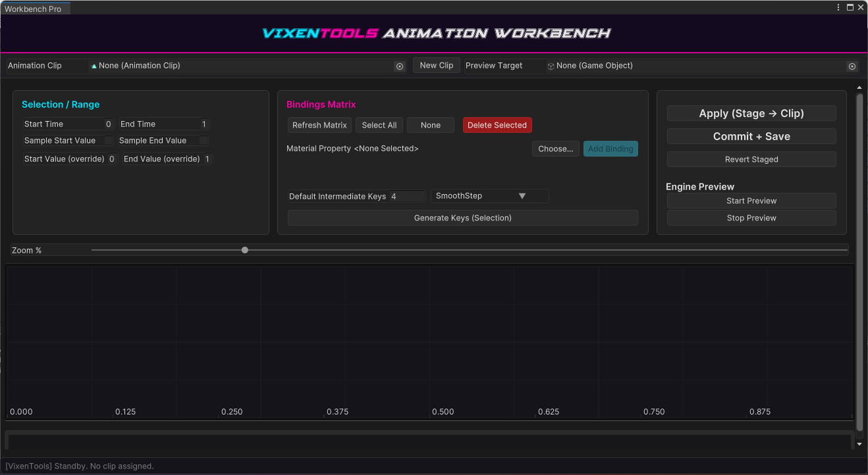Viewport: 868px width, 475px height.
Task: Click the Standby status bar message
Action: 80,466
